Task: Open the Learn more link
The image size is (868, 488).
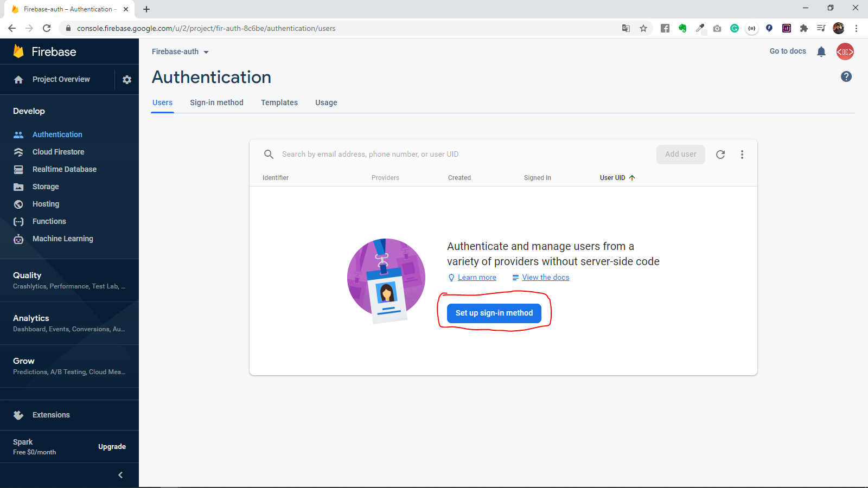Action: (x=477, y=277)
